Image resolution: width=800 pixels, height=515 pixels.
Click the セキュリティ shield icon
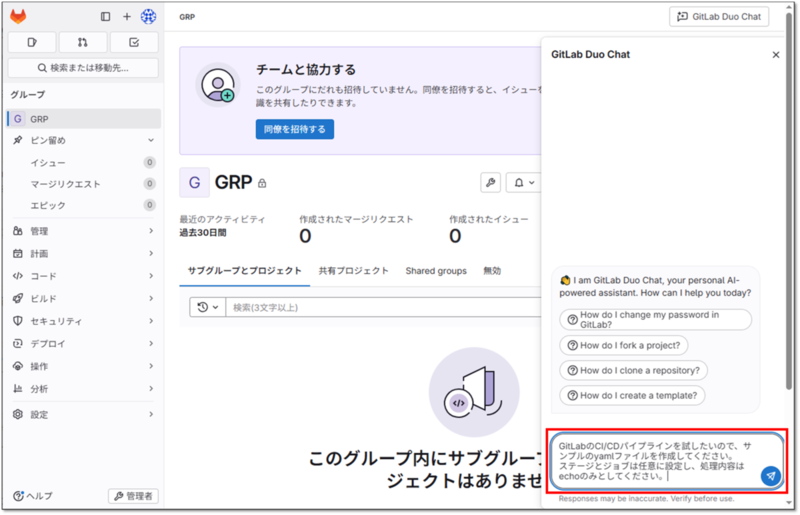coord(18,321)
